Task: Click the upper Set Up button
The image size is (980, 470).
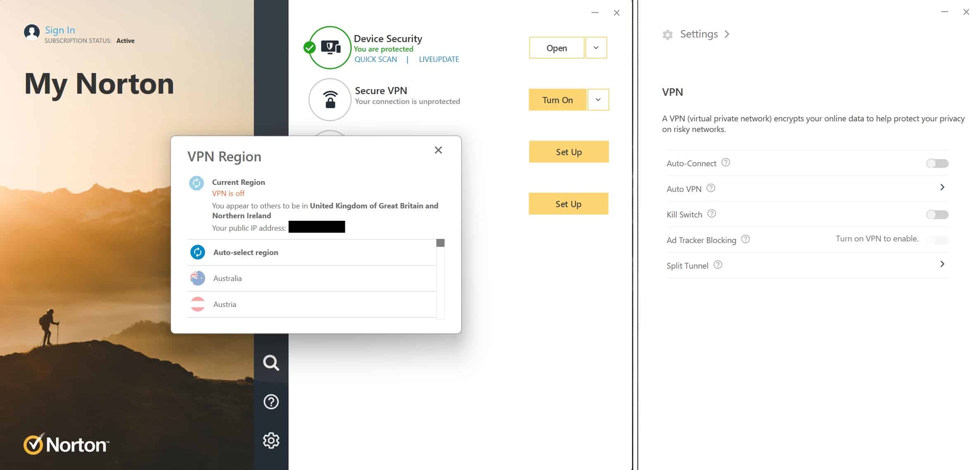Action: (569, 152)
